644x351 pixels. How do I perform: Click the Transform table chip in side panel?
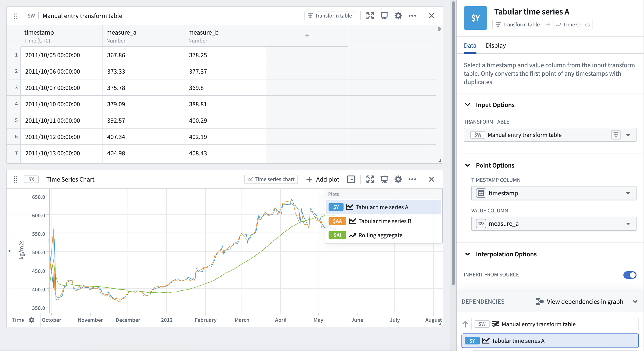tap(517, 25)
